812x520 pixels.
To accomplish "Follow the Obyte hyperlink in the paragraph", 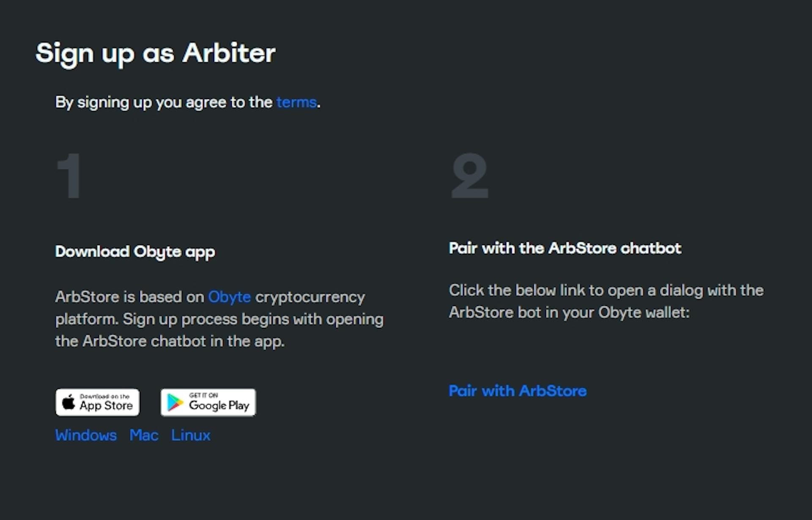I will coord(229,297).
